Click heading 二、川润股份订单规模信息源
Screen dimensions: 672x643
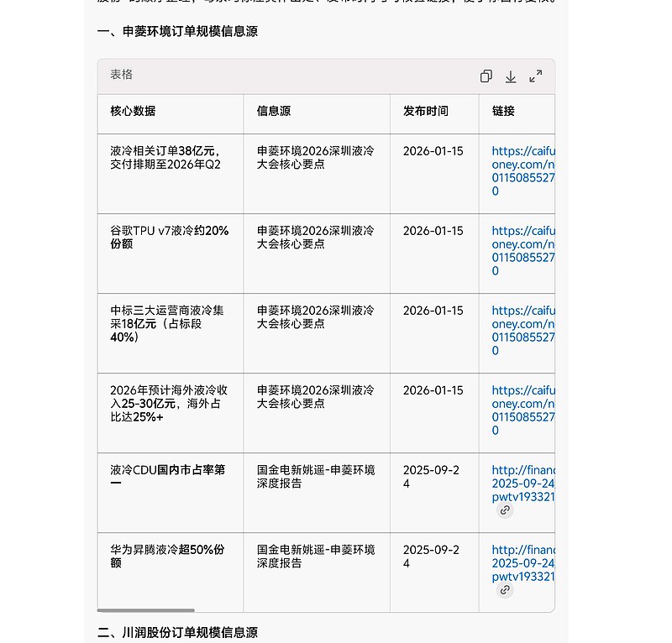tap(177, 632)
